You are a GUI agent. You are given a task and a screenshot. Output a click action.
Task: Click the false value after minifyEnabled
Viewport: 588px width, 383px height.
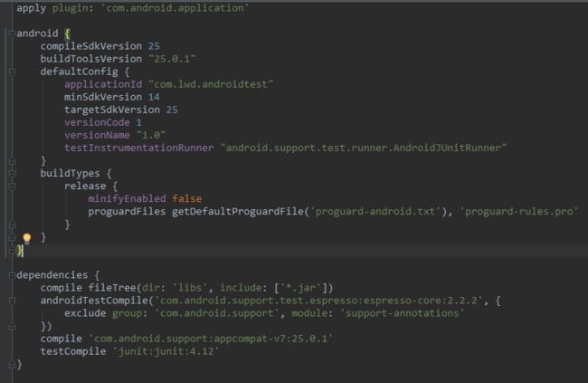point(187,198)
